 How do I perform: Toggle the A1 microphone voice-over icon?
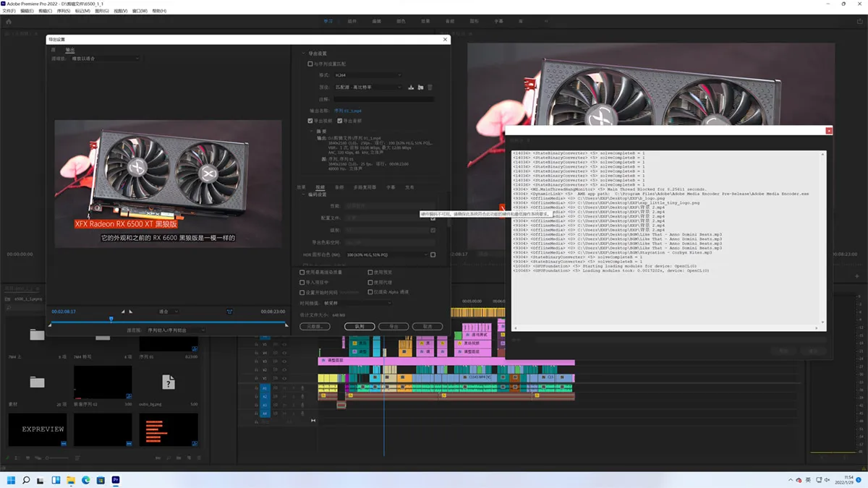pyautogui.click(x=304, y=388)
